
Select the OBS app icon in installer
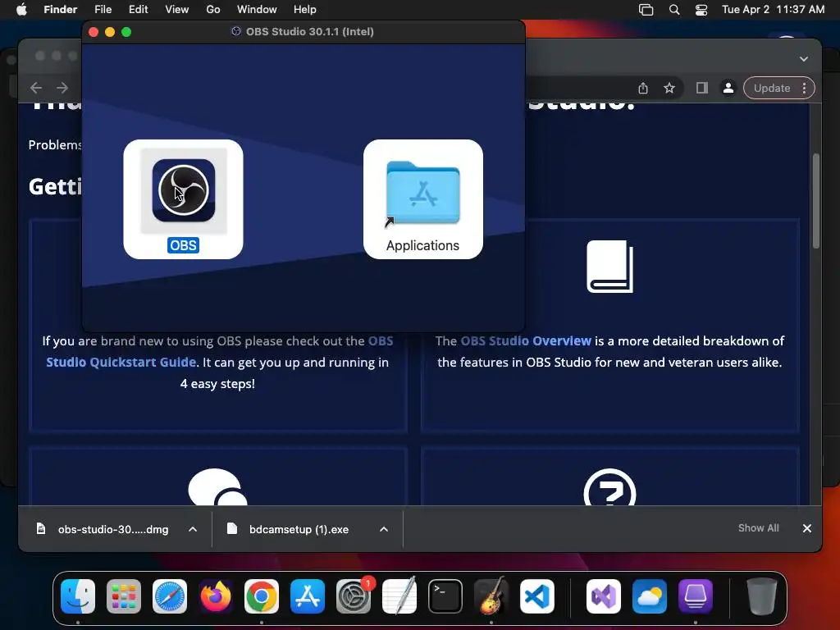pyautogui.click(x=183, y=190)
